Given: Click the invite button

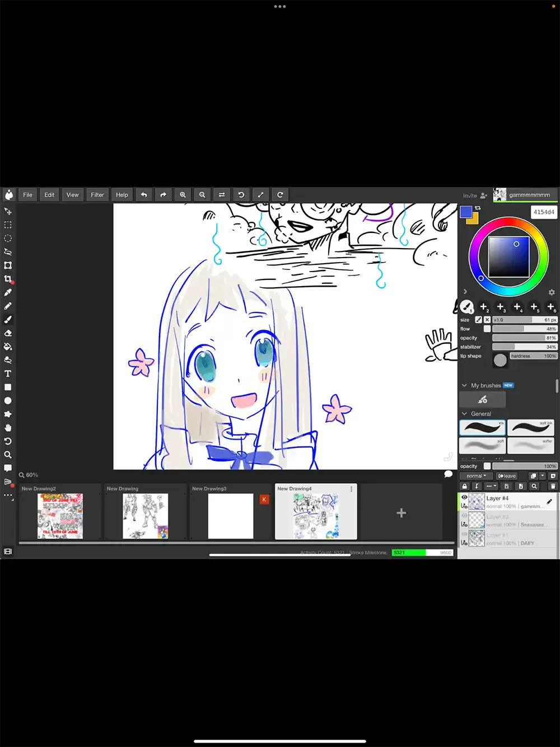Looking at the screenshot, I should pyautogui.click(x=474, y=195).
